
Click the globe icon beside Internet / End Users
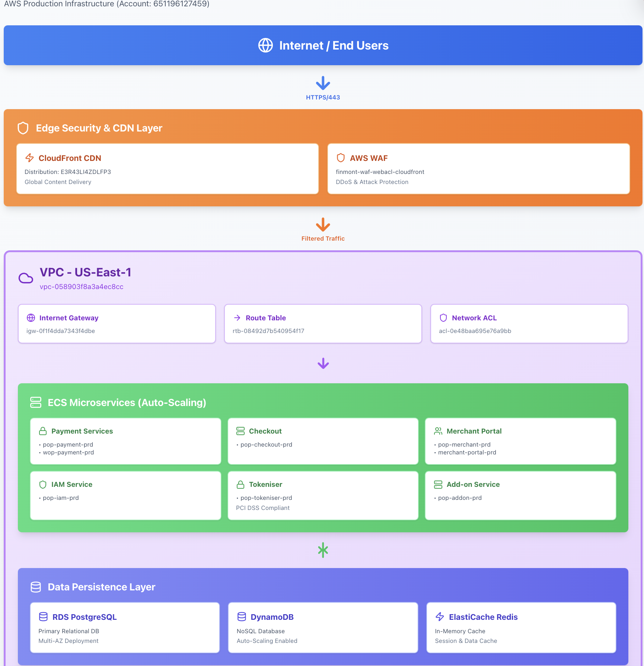point(265,45)
